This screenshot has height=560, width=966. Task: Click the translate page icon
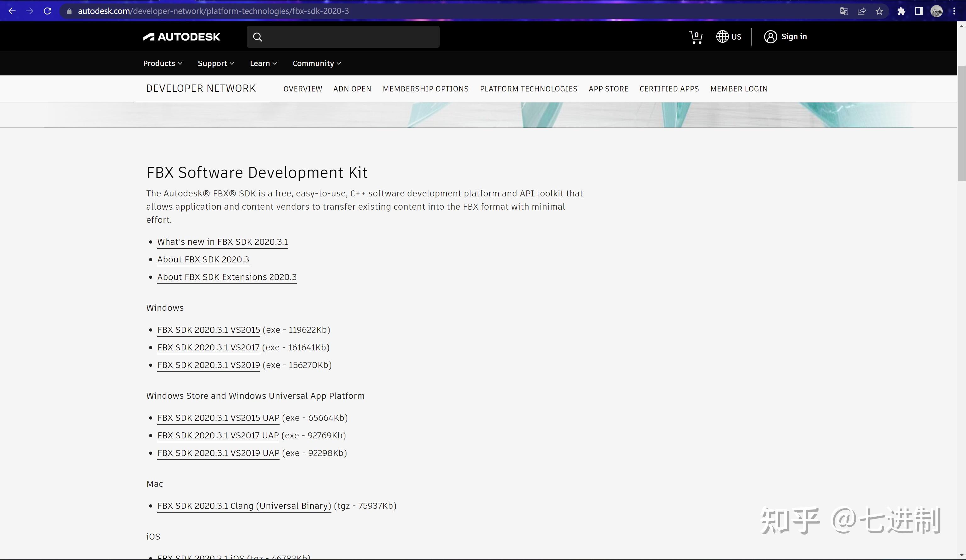point(844,11)
